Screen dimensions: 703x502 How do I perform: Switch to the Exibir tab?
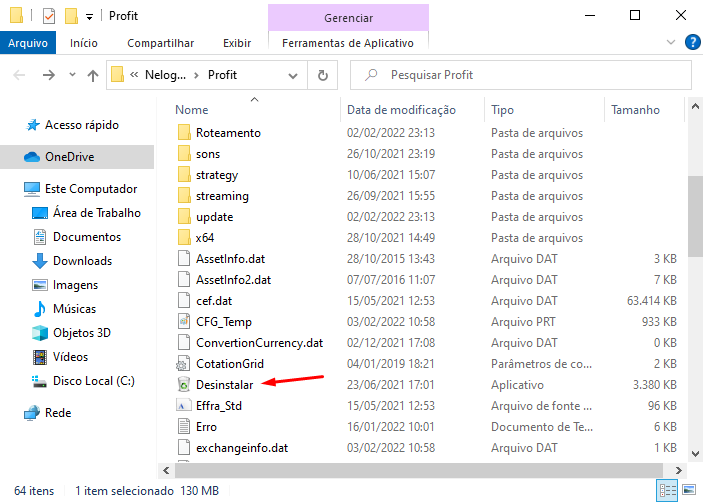coord(237,43)
